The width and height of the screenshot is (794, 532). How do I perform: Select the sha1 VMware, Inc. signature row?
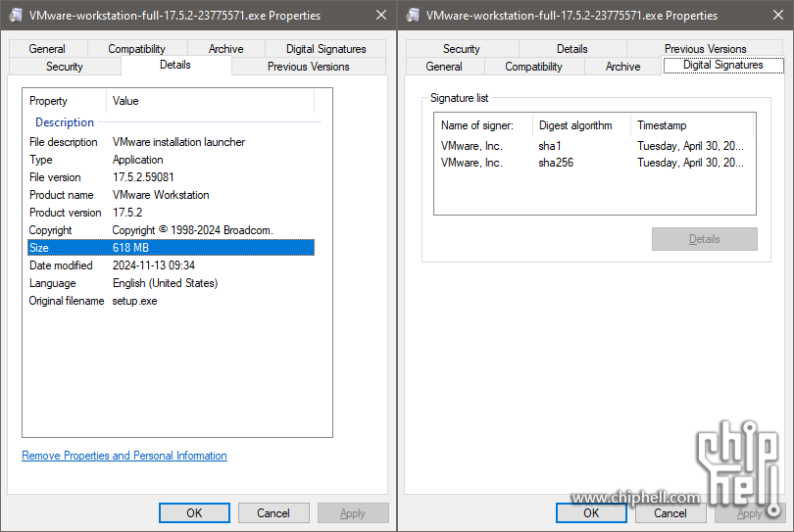pos(594,146)
